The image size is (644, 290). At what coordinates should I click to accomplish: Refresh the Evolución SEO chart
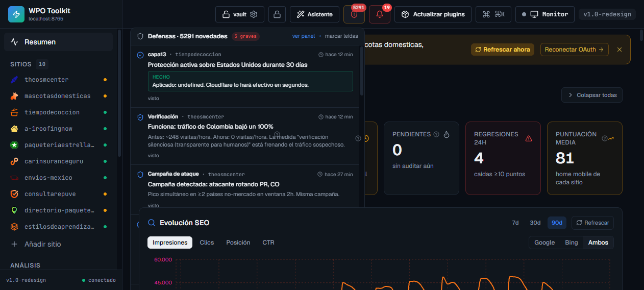click(593, 223)
